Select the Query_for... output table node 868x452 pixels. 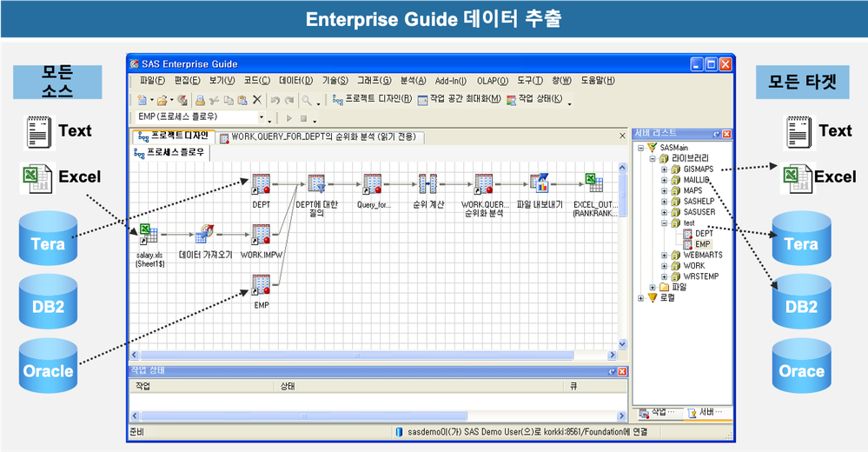click(372, 184)
